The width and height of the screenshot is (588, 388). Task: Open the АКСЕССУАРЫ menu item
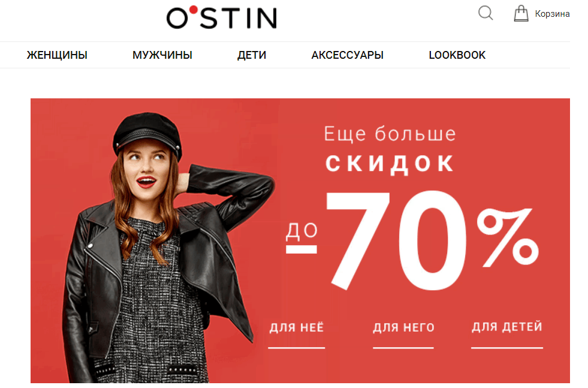347,55
